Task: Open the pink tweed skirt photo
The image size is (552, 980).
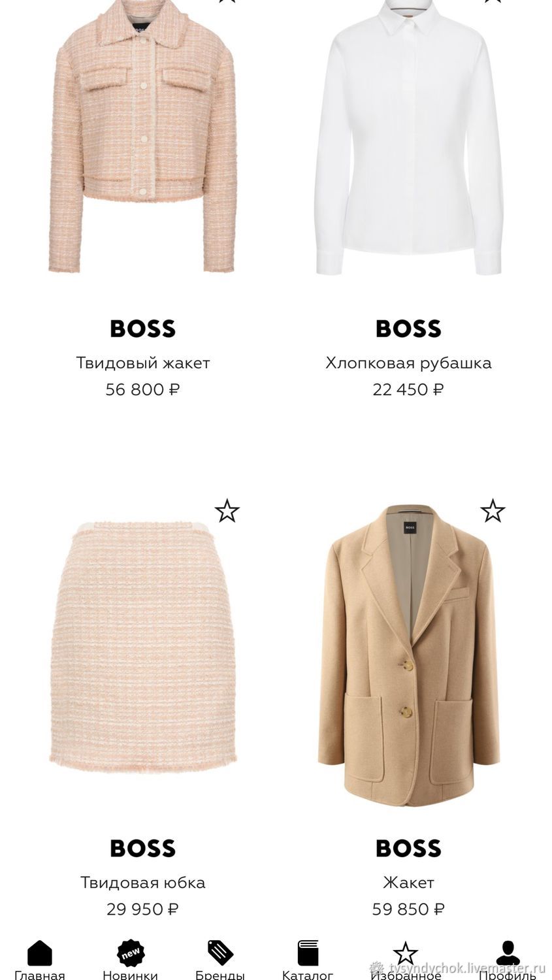Action: 142,647
